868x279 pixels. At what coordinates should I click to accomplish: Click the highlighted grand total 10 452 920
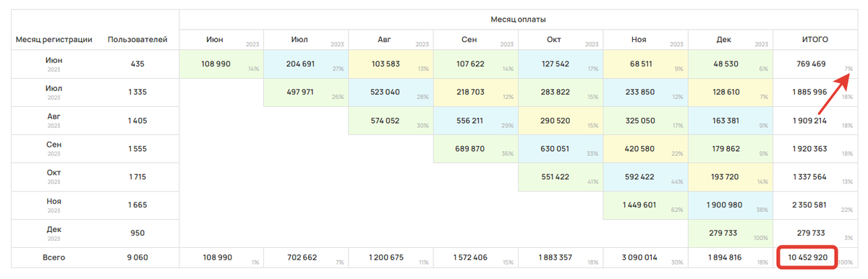(x=808, y=257)
